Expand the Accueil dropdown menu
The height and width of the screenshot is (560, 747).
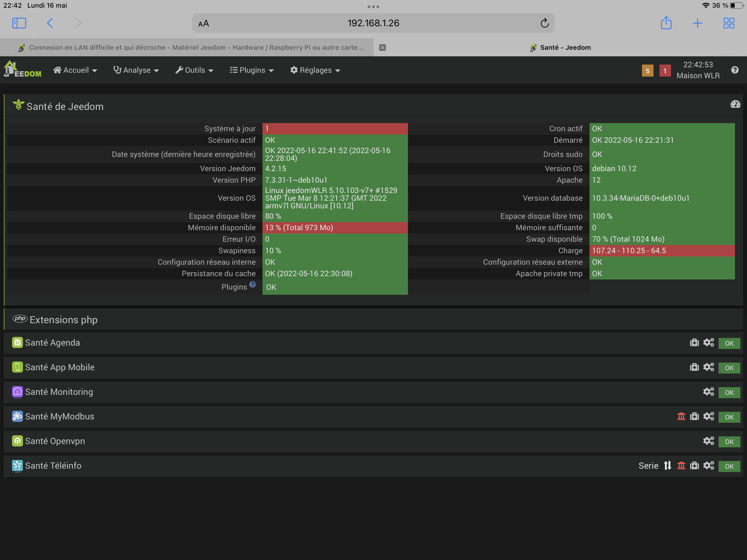(75, 70)
